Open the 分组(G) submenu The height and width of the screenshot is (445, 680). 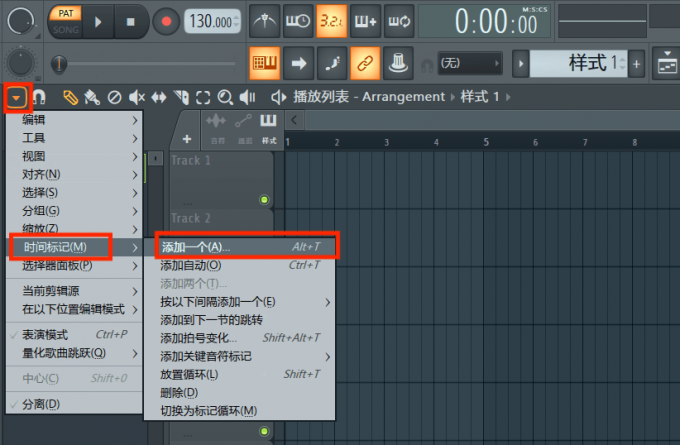click(x=75, y=211)
